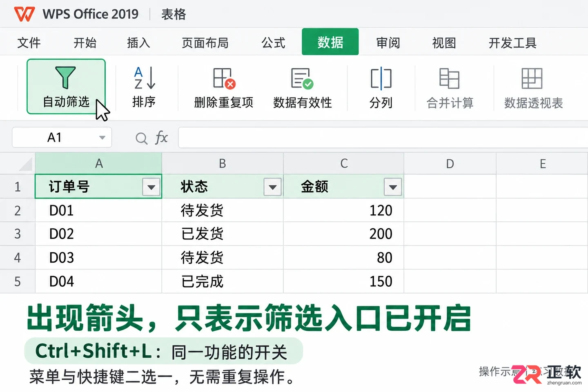Click the 删除重复项 icon
588x392 pixels.
click(x=224, y=78)
